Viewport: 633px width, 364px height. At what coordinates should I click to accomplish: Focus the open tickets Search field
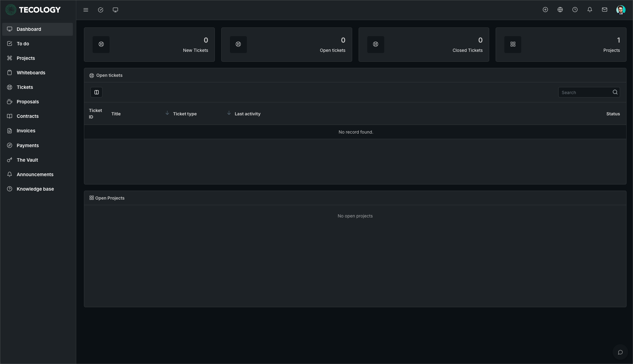(x=585, y=92)
